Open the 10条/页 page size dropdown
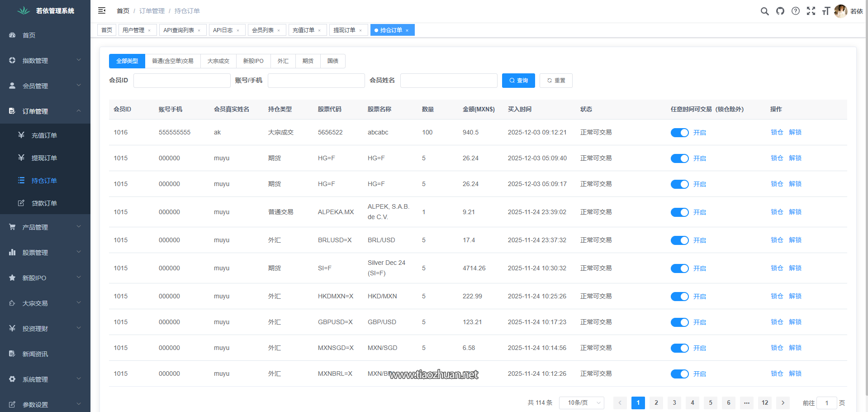The height and width of the screenshot is (412, 868). (x=581, y=403)
